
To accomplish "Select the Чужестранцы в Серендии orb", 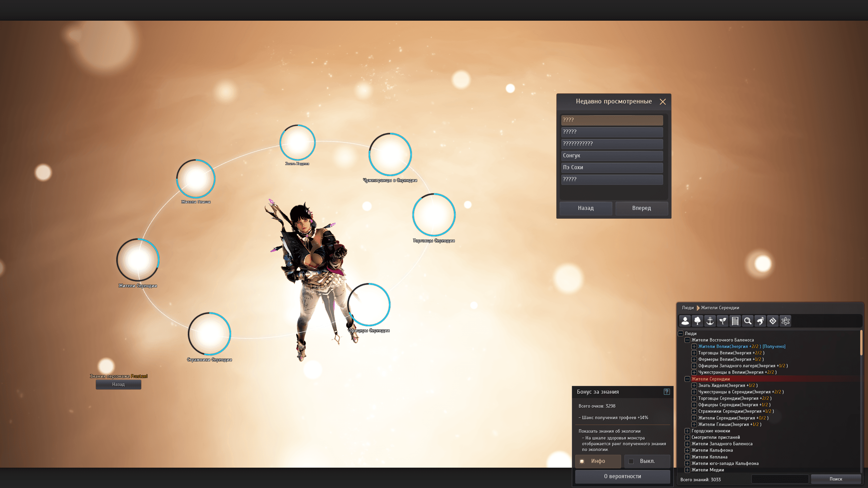I will (390, 154).
